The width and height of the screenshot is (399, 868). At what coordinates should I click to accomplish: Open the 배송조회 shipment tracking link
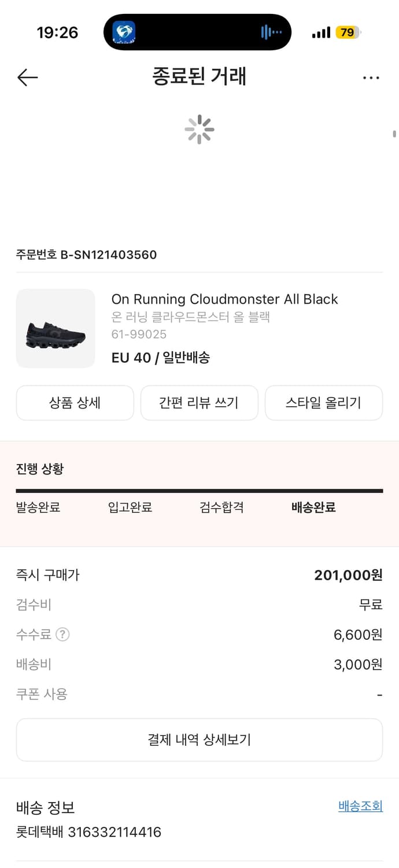pos(360,806)
